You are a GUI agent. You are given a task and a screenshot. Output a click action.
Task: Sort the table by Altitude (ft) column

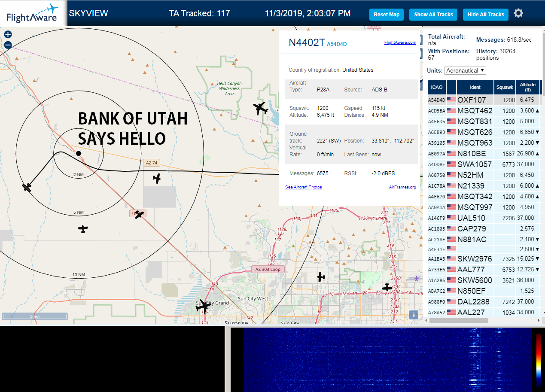528,87
